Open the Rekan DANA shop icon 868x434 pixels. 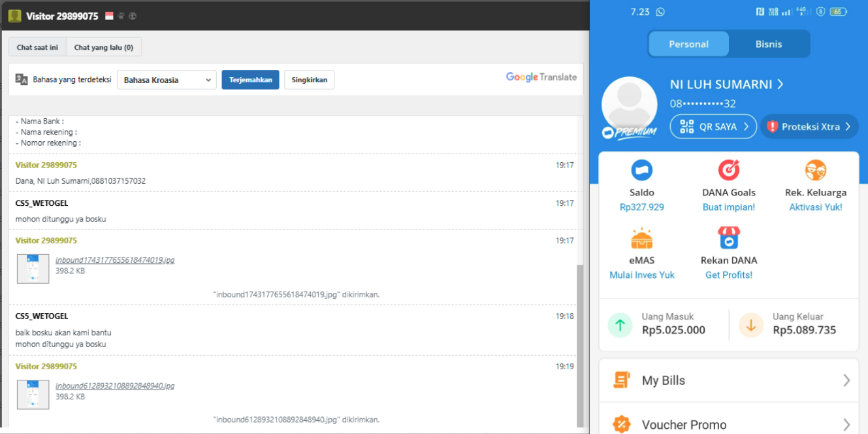pos(729,239)
